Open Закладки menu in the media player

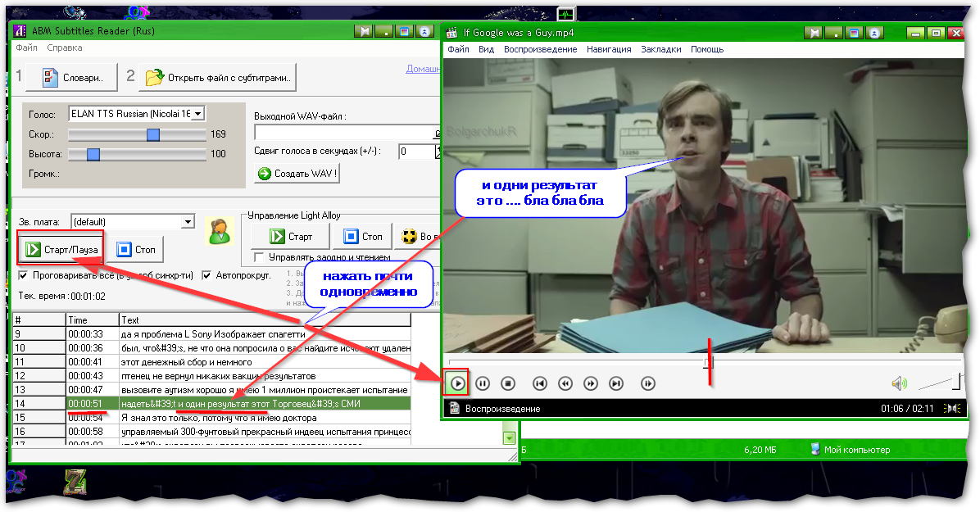pos(660,49)
